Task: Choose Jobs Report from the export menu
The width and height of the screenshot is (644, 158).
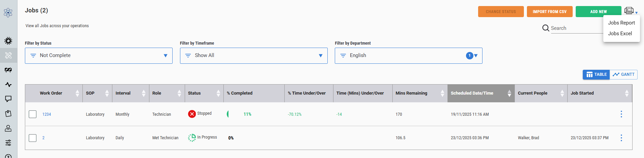Action: tap(621, 23)
